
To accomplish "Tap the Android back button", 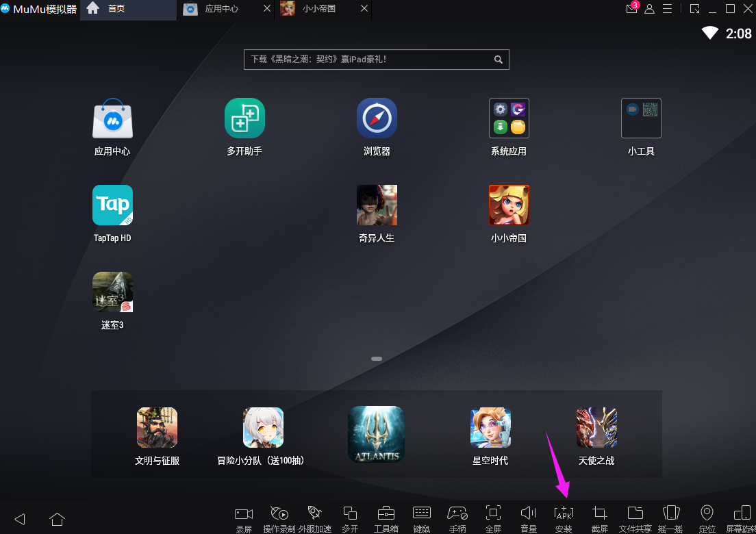I will pyautogui.click(x=20, y=519).
